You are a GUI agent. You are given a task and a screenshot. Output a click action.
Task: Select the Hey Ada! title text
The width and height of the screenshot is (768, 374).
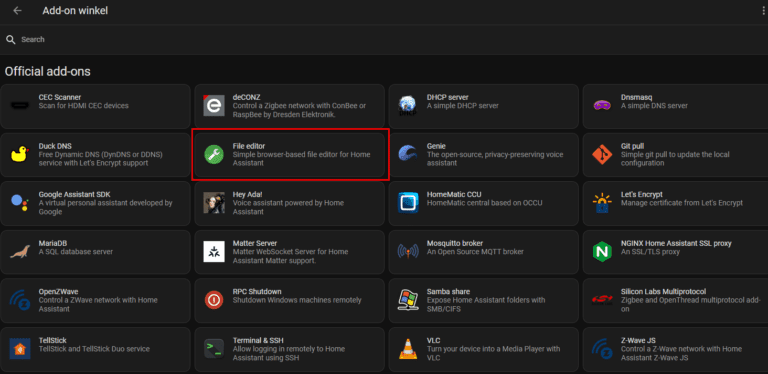pos(247,194)
